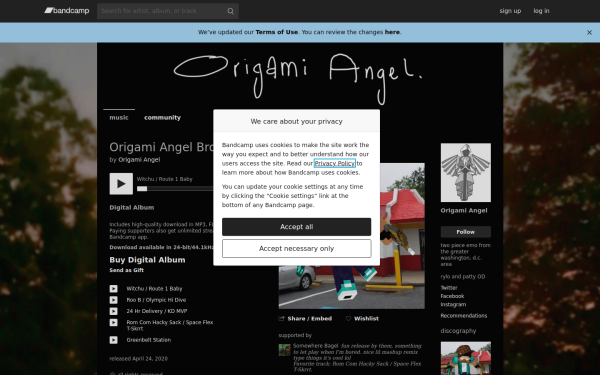Click the Share / Embed icon link

tap(305, 318)
